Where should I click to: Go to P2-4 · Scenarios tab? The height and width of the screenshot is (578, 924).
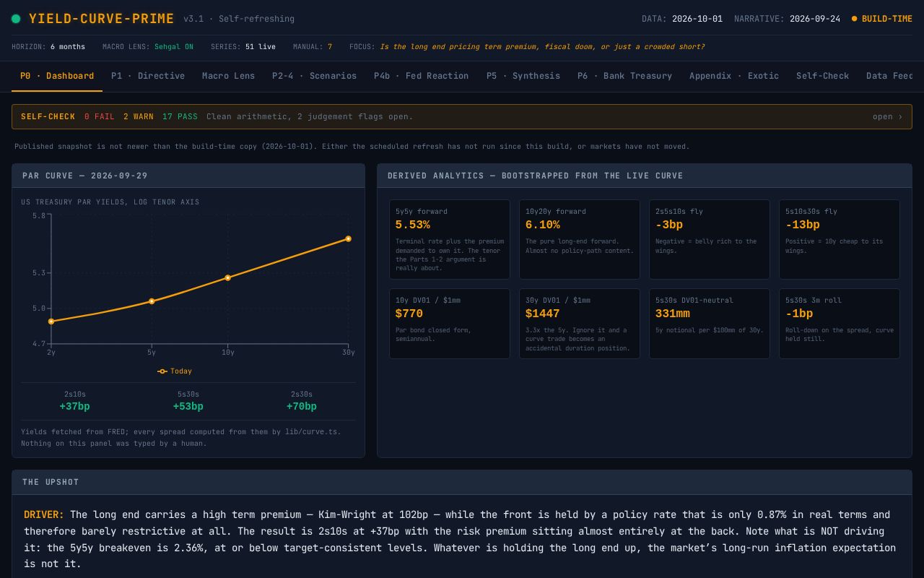[314, 76]
